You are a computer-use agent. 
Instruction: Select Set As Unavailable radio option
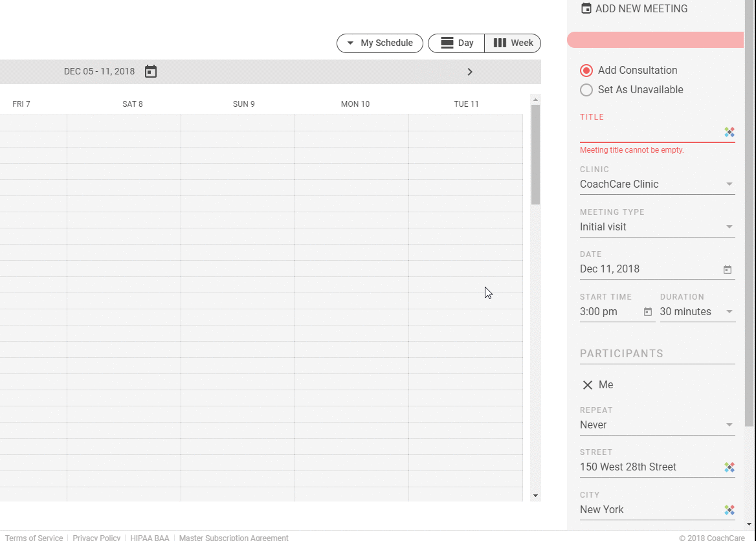(x=586, y=90)
